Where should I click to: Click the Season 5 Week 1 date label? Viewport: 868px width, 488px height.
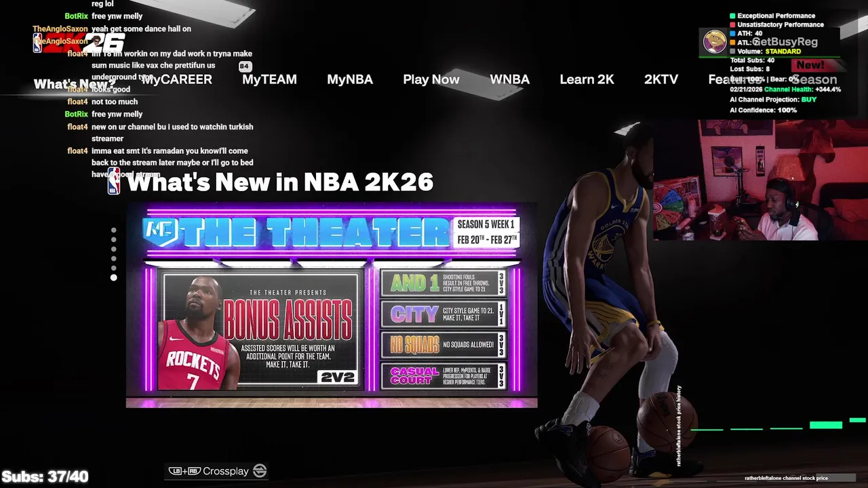coord(487,232)
